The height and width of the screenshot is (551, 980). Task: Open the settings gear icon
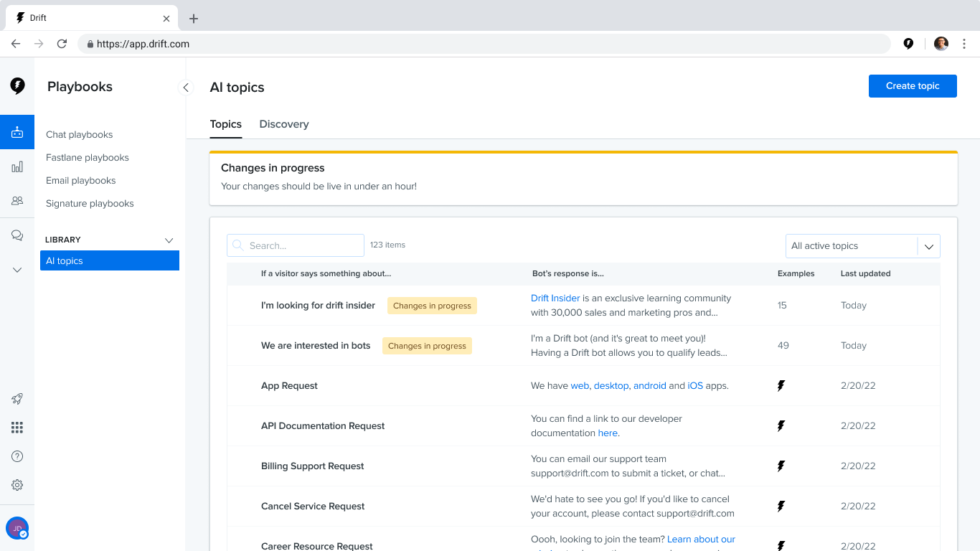click(x=17, y=485)
